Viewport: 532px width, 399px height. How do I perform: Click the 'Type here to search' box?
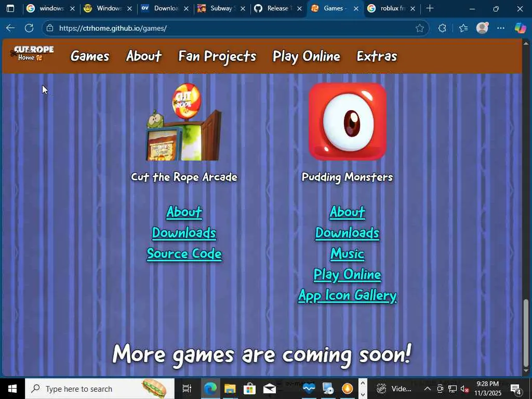pos(100,389)
